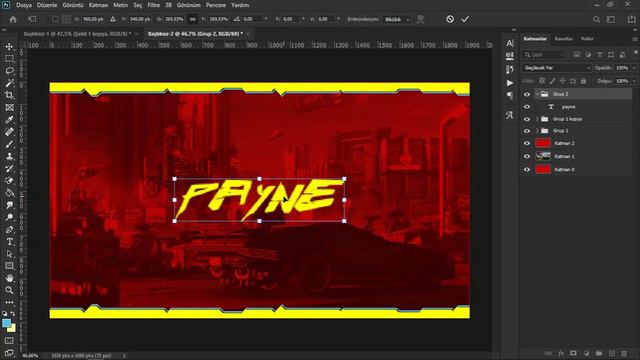
Task: Select the Zoom tool
Action: click(x=9, y=291)
